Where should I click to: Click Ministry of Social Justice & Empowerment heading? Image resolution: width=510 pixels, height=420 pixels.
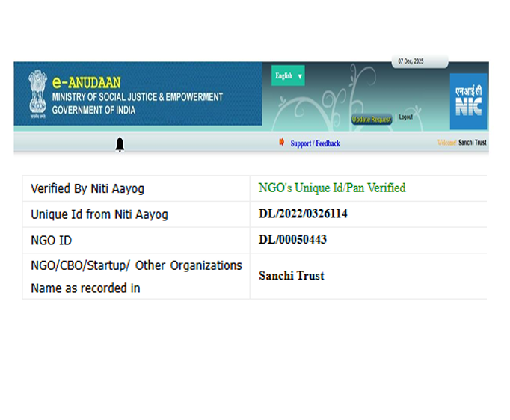pos(137,97)
